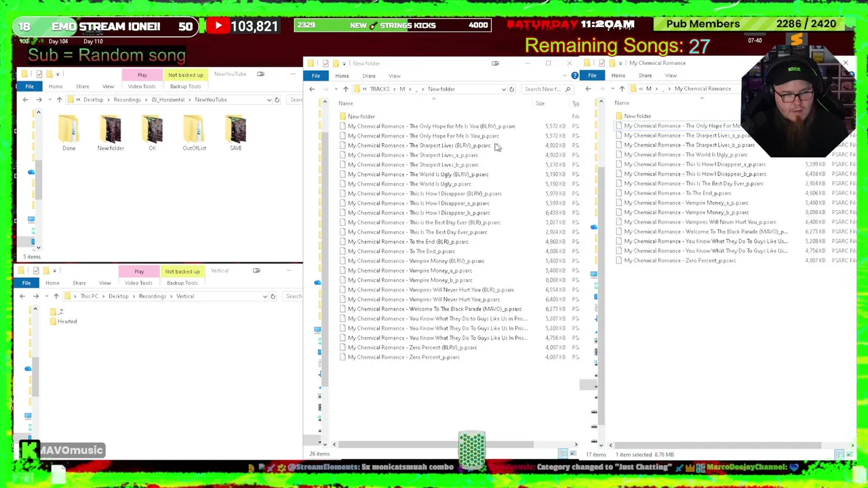
Task: Open Backup Tools tab in Vertical window
Action: 182,283
